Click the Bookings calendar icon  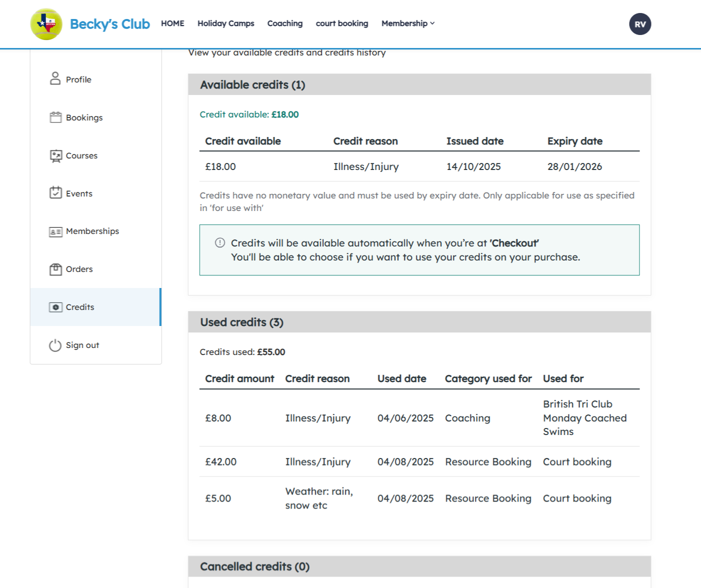(55, 117)
